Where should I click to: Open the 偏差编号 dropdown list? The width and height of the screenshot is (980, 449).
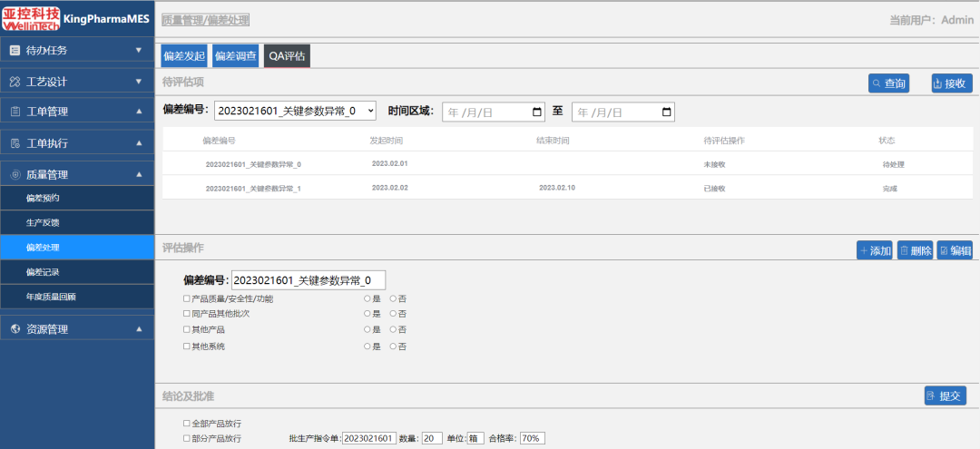pyautogui.click(x=295, y=111)
